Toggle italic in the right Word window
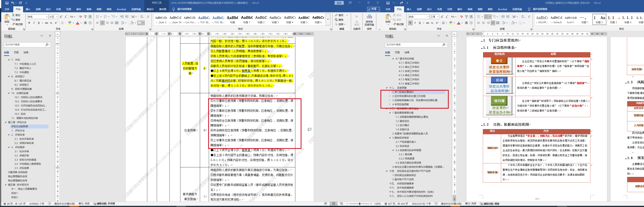This screenshot has width=644, height=207. [415, 23]
